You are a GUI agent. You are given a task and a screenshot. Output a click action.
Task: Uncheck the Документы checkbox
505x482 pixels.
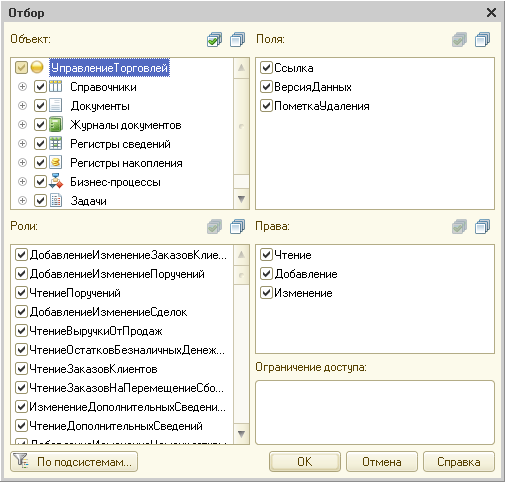[x=40, y=106]
